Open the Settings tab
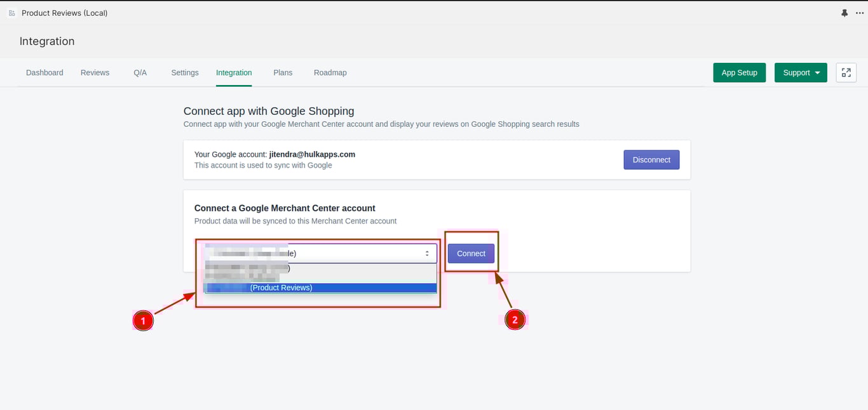This screenshot has height=410, width=868. coord(185,72)
